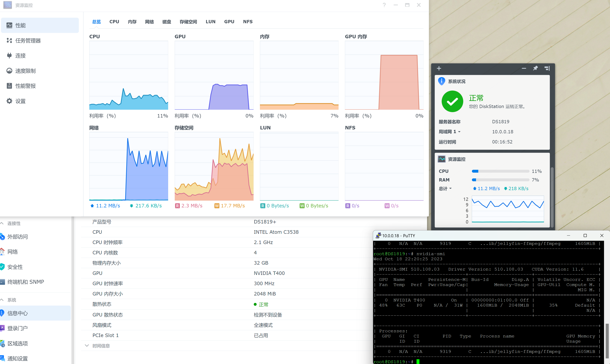The width and height of the screenshot is (610, 364).
Task: Switch to the GPU tab
Action: 229,22
